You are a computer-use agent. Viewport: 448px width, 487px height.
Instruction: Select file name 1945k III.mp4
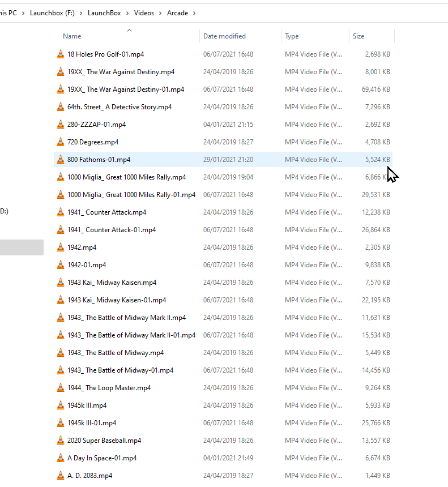point(87,405)
